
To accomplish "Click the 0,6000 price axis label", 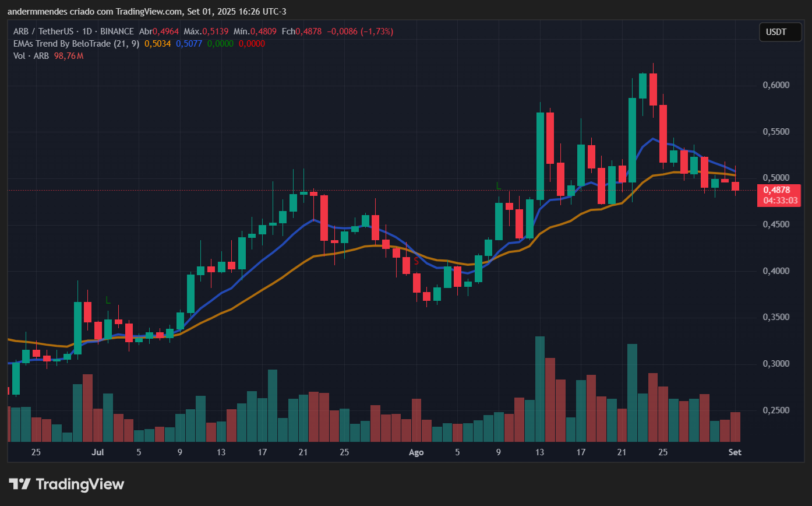I will 775,85.
